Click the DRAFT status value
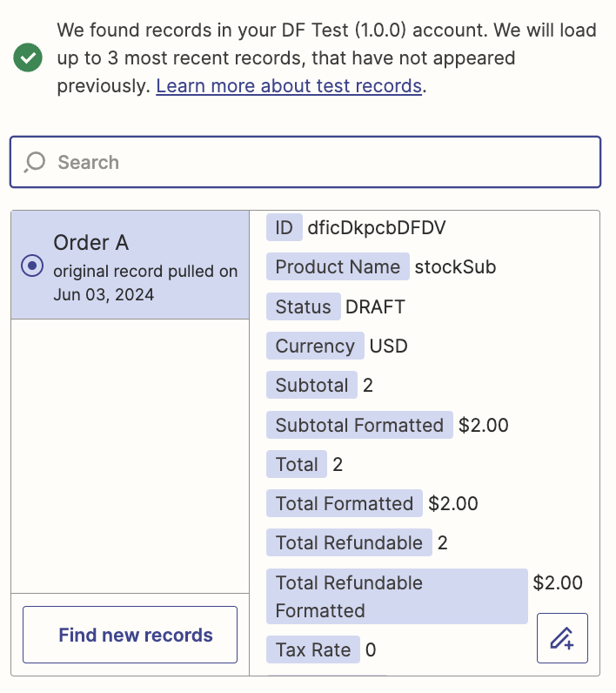Screen dimensions: 616x693 point(375,306)
